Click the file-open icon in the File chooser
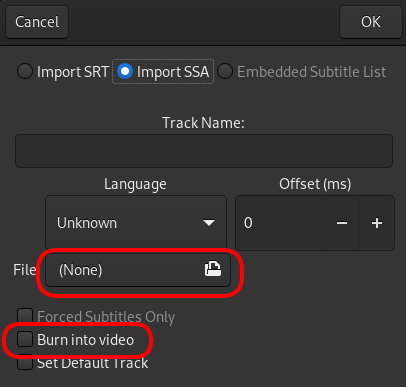 pos(213,269)
